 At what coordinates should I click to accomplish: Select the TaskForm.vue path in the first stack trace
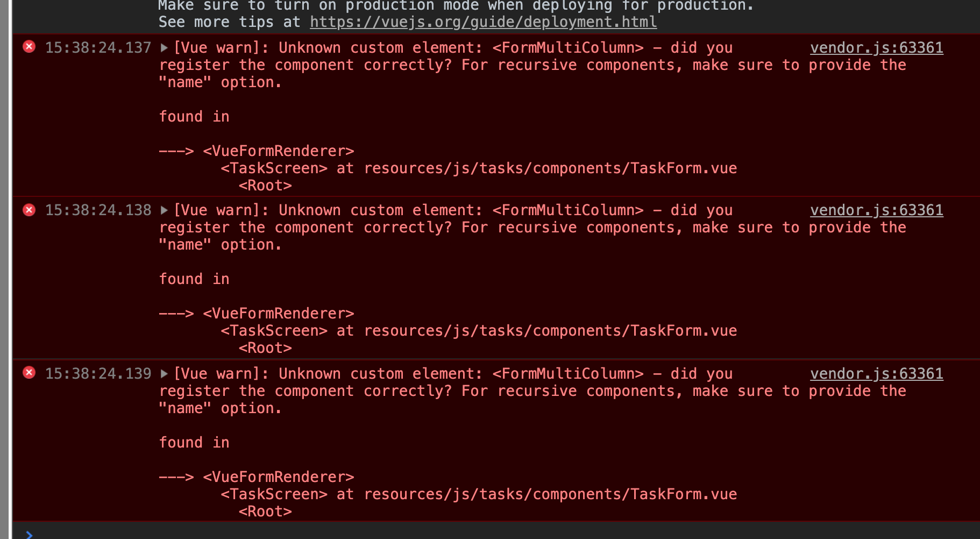tap(550, 168)
